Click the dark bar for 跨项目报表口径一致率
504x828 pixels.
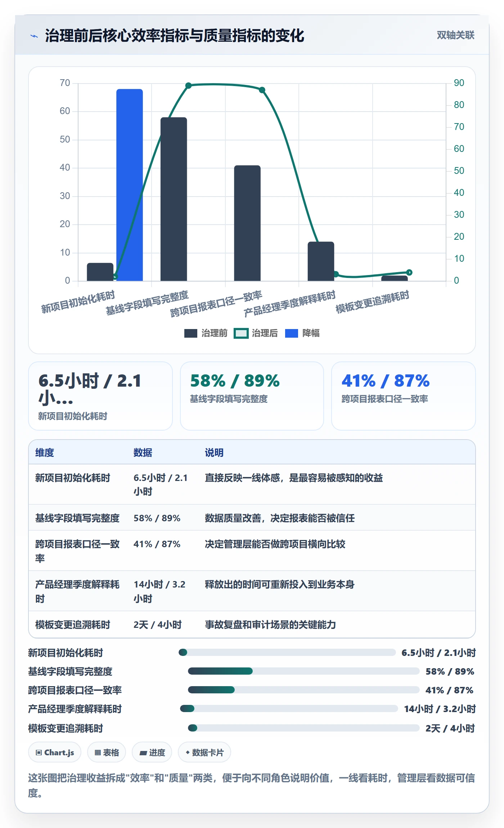click(x=247, y=223)
